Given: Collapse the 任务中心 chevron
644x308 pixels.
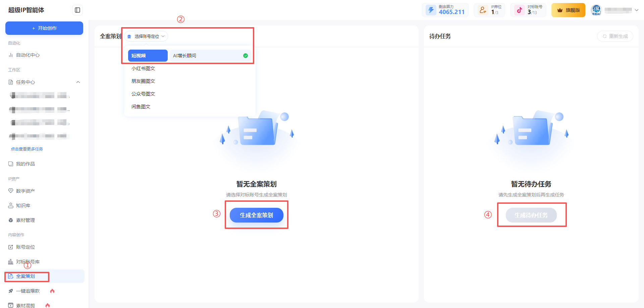Looking at the screenshot, I should (x=78, y=82).
